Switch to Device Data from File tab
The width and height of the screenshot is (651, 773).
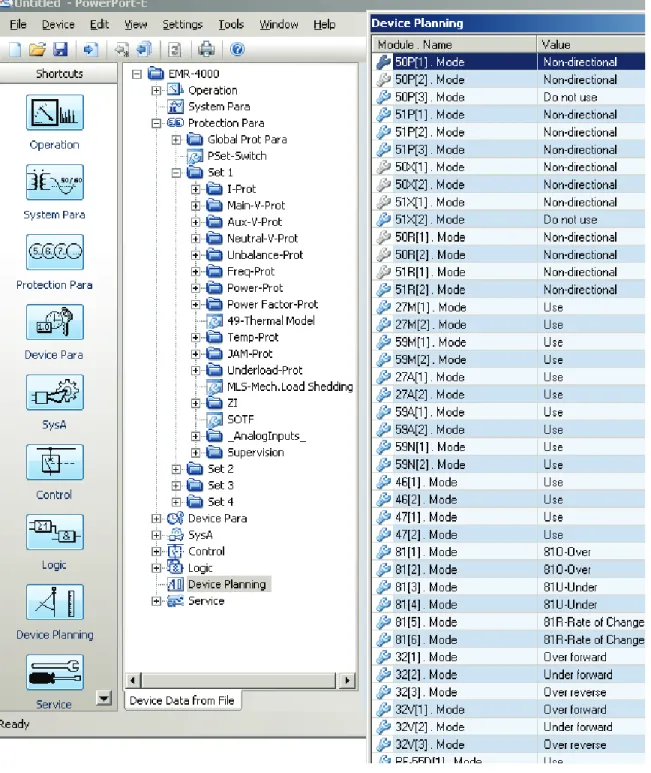(182, 701)
